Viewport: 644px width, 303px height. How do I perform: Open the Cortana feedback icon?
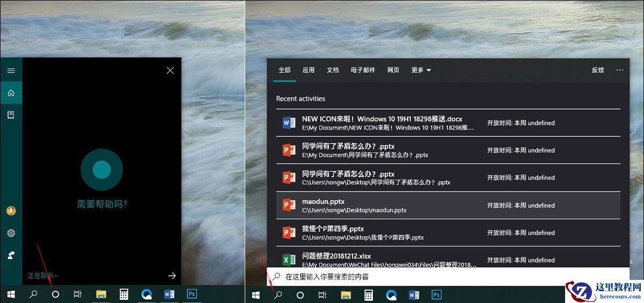click(11, 256)
